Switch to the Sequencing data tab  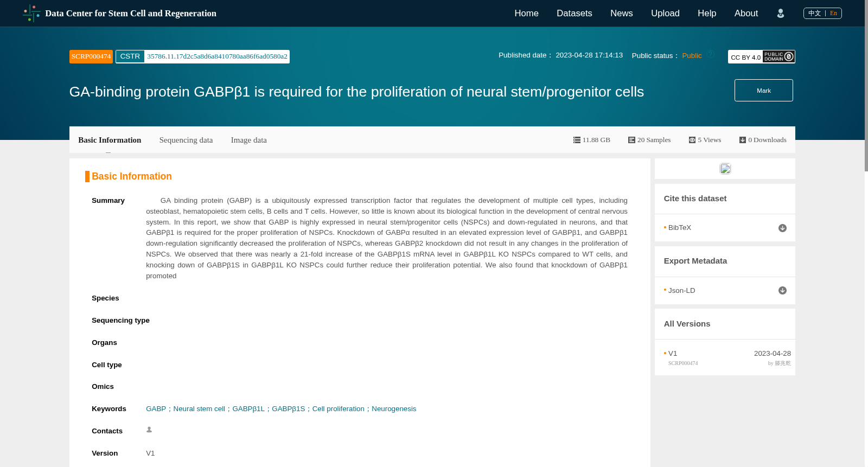[186, 140]
